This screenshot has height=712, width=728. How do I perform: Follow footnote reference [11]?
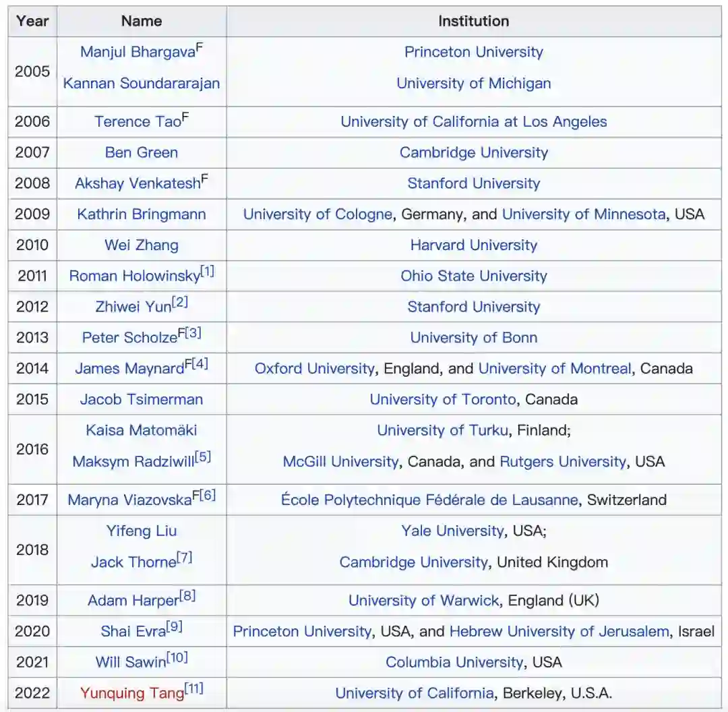[x=194, y=688]
